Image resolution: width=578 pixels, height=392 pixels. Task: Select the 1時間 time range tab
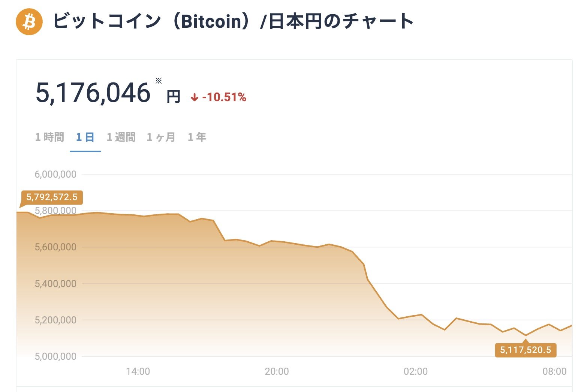tap(49, 137)
